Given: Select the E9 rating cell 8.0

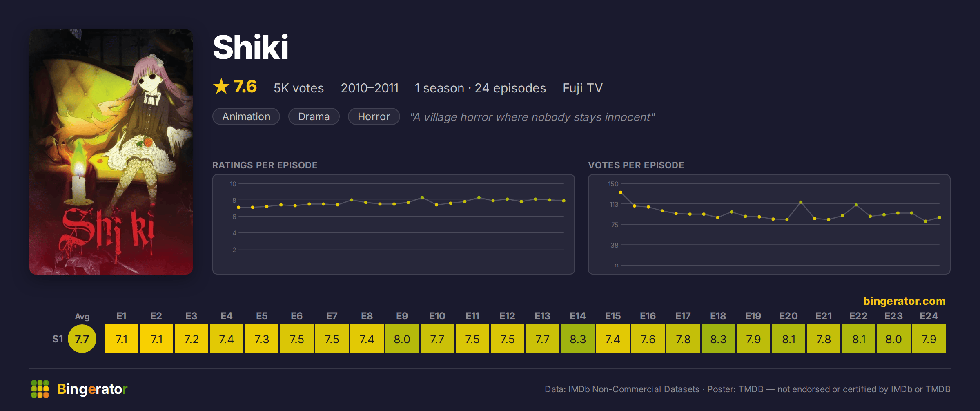Looking at the screenshot, I should pos(402,339).
